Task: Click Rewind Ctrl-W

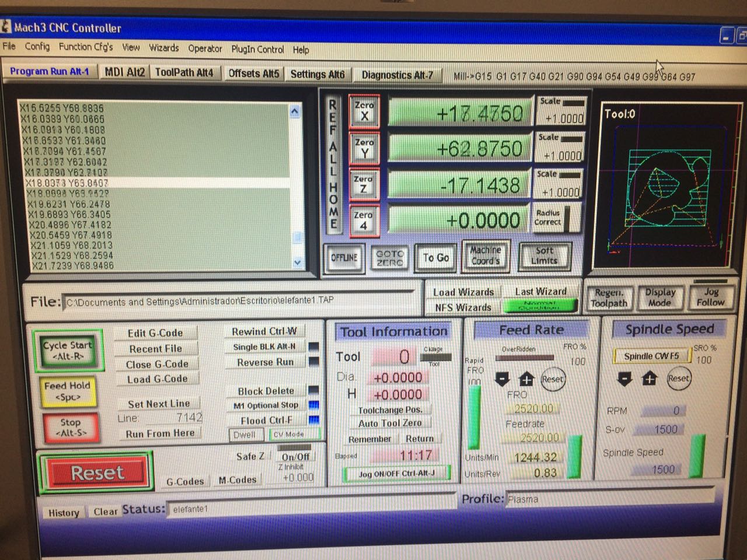Action: pyautogui.click(x=264, y=331)
